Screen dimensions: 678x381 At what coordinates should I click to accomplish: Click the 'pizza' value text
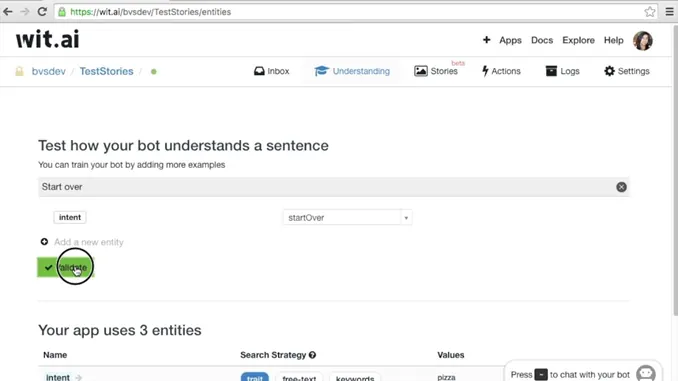[446, 377]
